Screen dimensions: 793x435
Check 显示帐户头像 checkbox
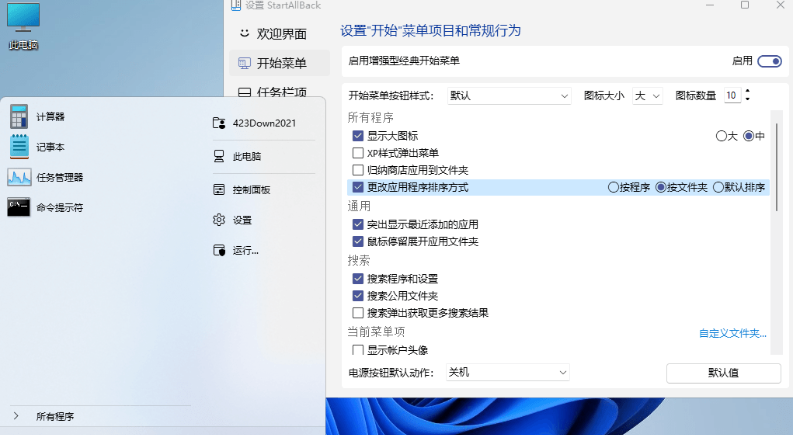(358, 350)
